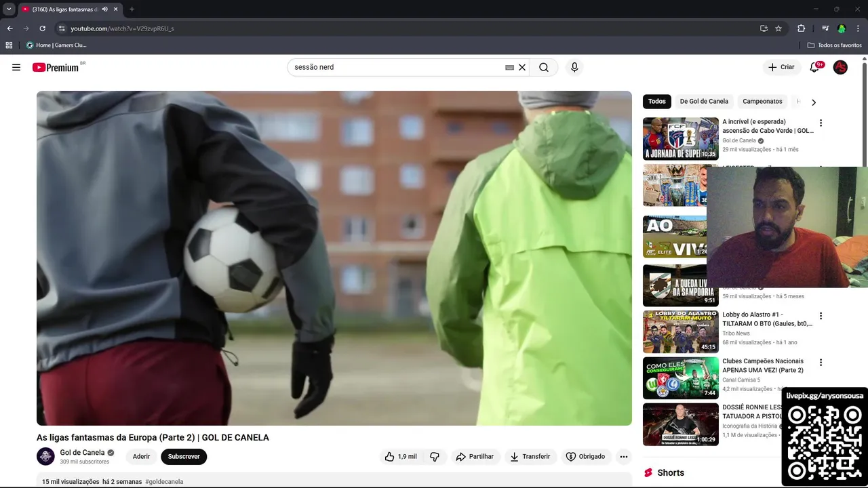Open Lobby do Alastro #1 thumbnail

[681, 332]
